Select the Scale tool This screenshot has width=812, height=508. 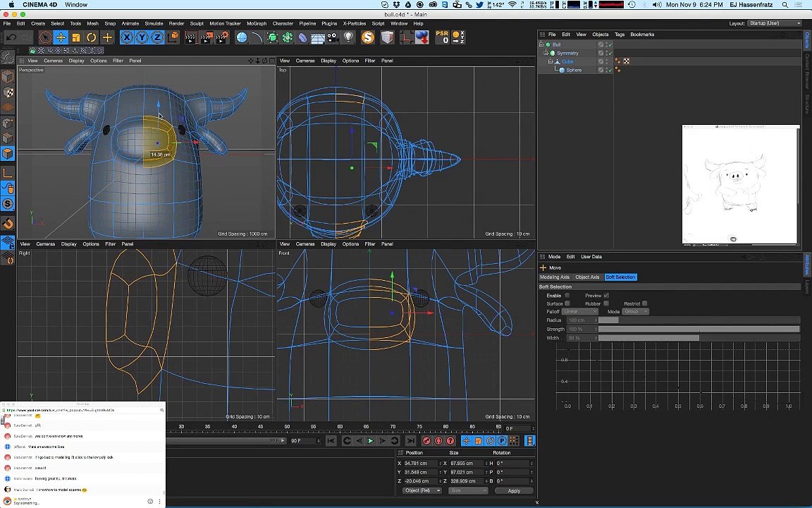click(76, 37)
